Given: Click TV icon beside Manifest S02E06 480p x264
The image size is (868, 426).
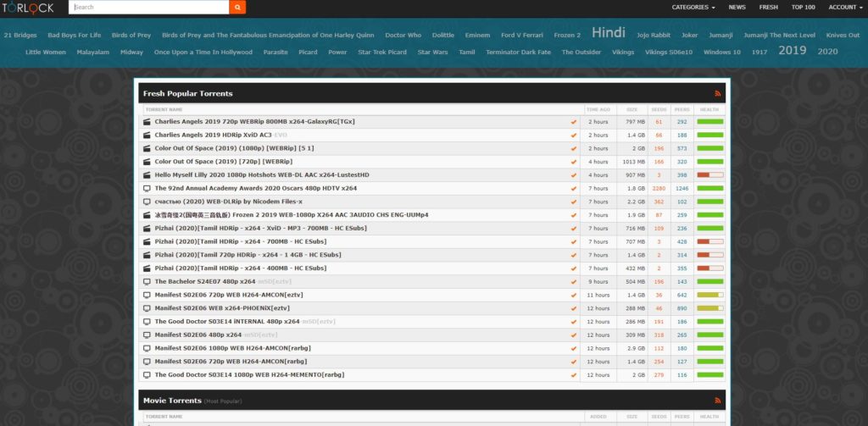Looking at the screenshot, I should [147, 335].
